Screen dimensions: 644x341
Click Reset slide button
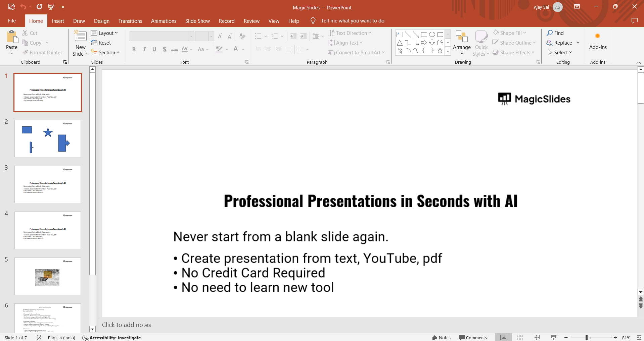pos(101,43)
